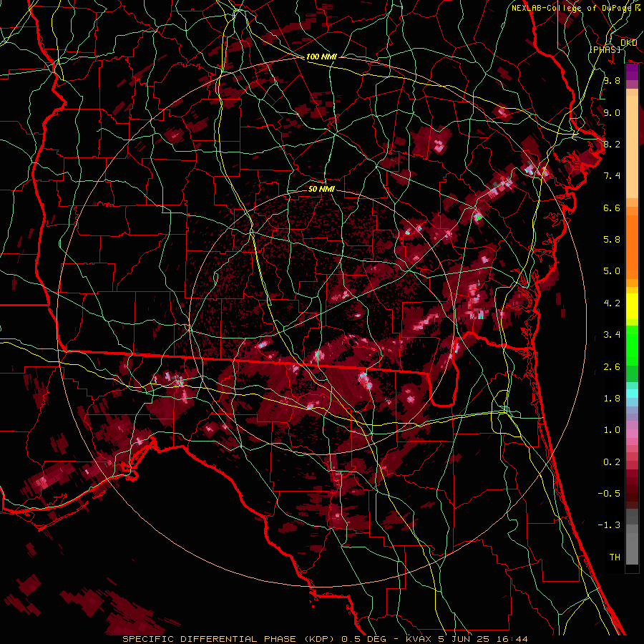Click the 1.0 scale value
Screen dimensions: 644x644
pyautogui.click(x=612, y=430)
